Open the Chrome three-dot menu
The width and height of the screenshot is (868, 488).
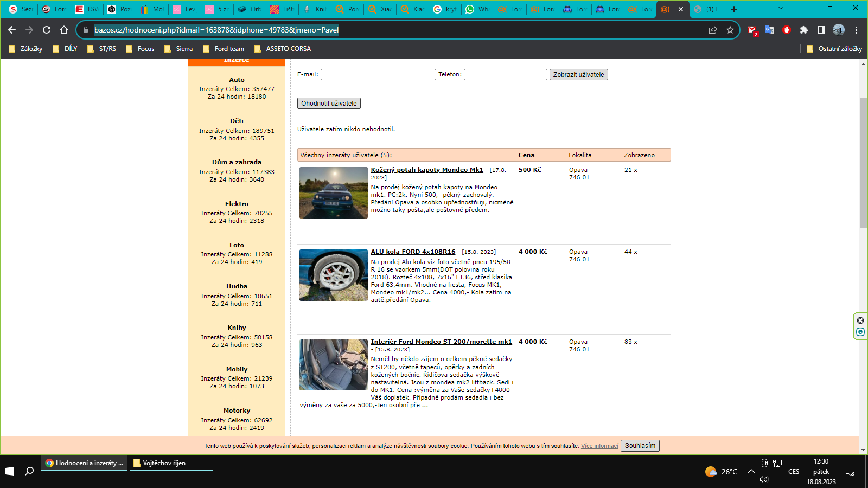(x=856, y=30)
